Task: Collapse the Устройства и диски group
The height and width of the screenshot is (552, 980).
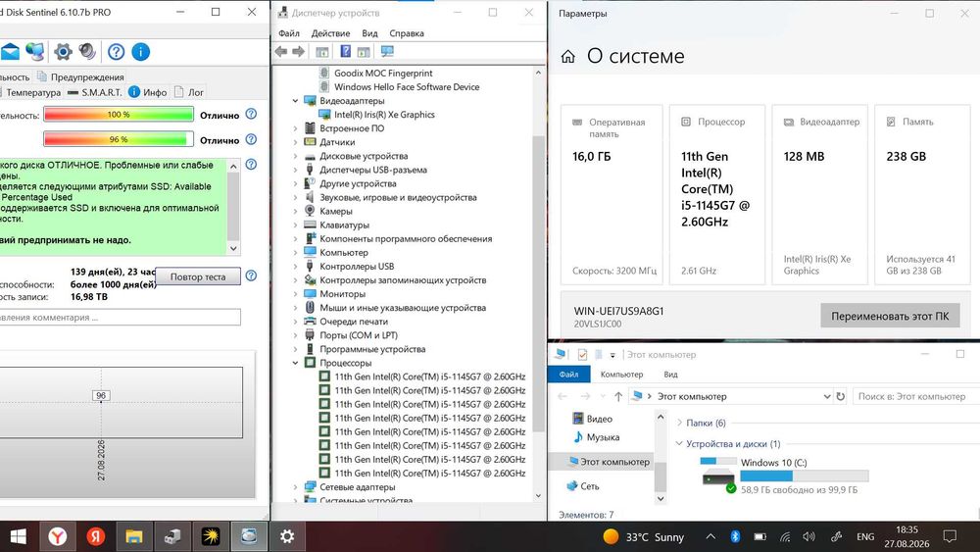Action: click(x=679, y=443)
